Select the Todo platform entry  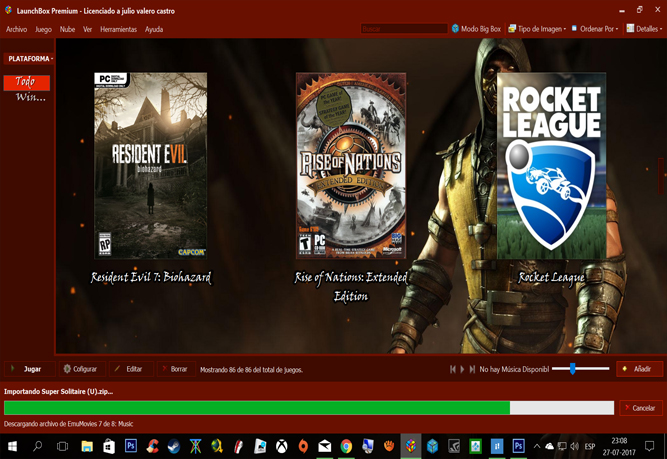tap(26, 83)
